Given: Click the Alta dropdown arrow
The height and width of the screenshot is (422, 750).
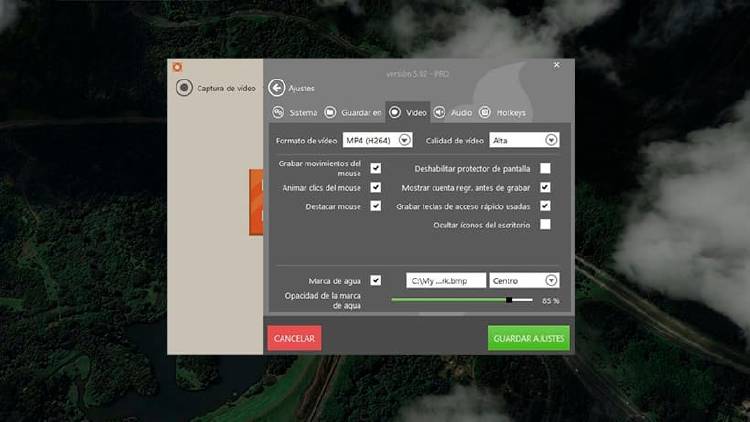Looking at the screenshot, I should 551,140.
